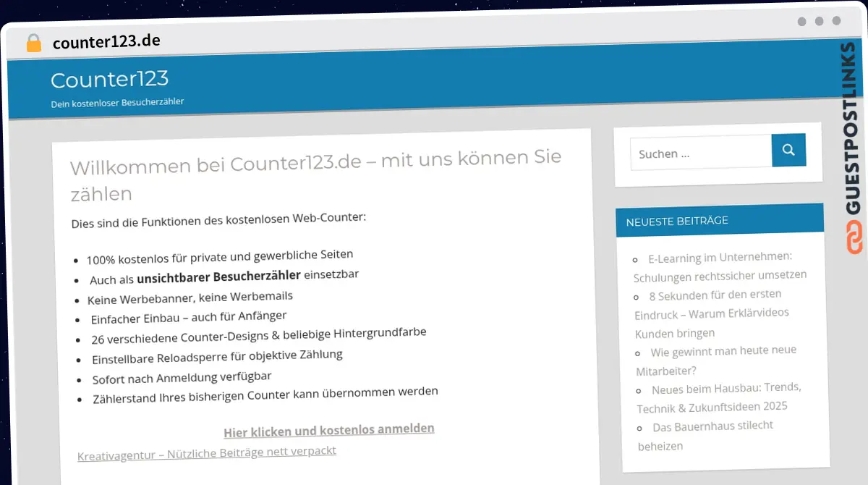The width and height of the screenshot is (868, 485).
Task: Focus the Suchen search field
Action: pos(701,153)
